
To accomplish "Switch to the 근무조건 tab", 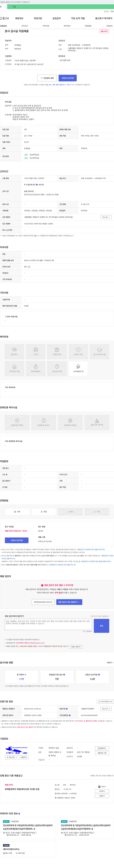I will click(x=25, y=26).
